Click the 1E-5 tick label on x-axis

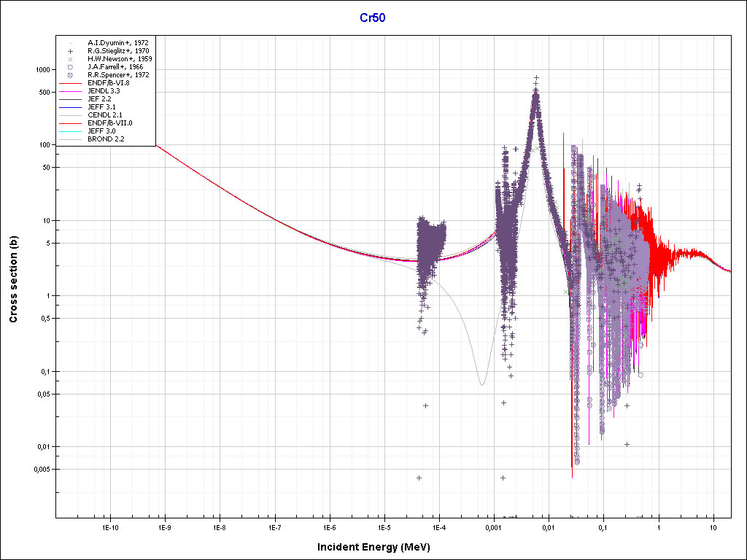coord(384,526)
